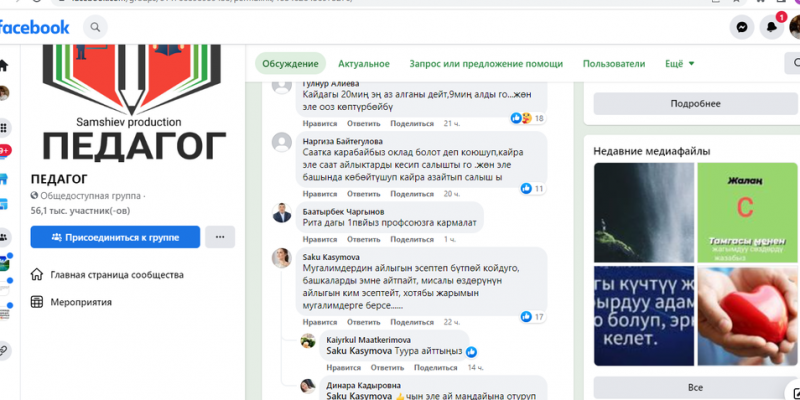Screen dimensions: 800x400
Task: Click Ответить under Наргиза Байтегулова comment
Action: click(364, 193)
